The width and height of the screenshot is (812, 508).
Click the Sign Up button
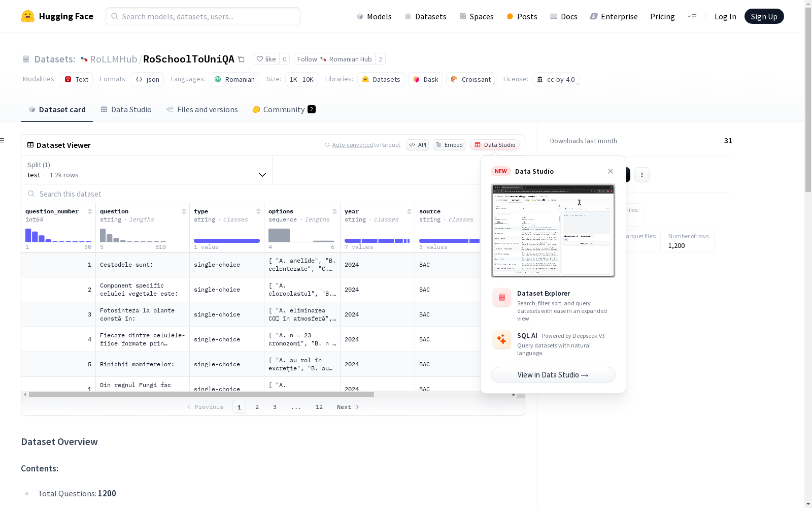pos(764,16)
